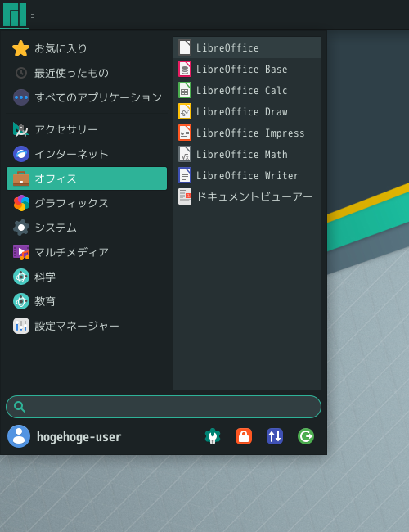Click the LibreOffice Calc spreadsheet icon

[x=185, y=90]
